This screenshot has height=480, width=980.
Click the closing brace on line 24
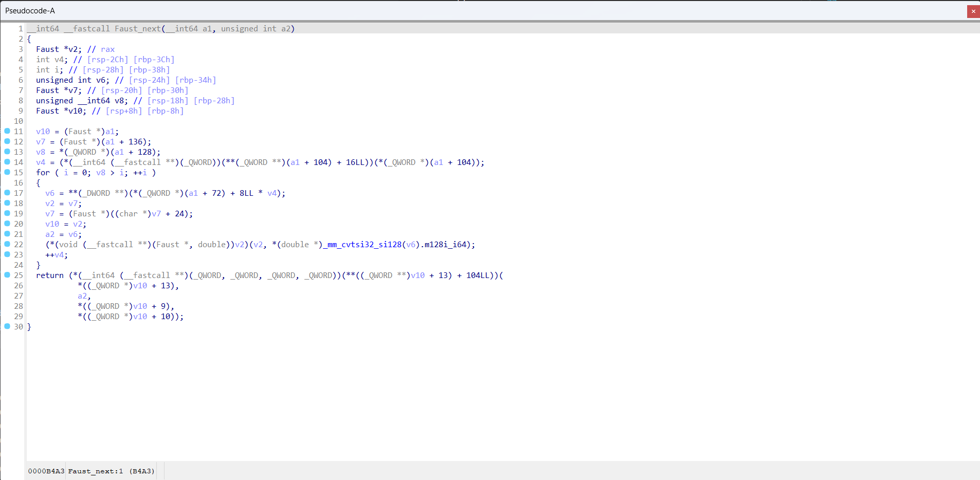coord(38,265)
